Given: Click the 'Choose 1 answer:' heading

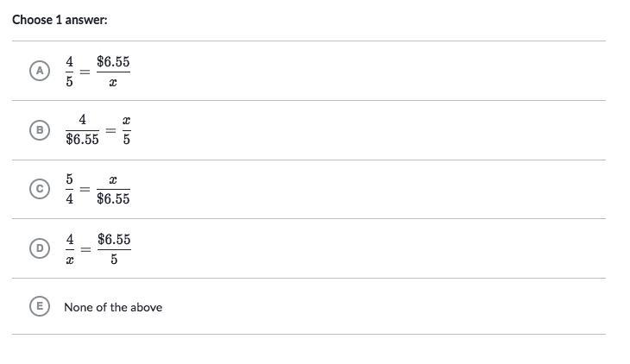Looking at the screenshot, I should (x=60, y=20).
